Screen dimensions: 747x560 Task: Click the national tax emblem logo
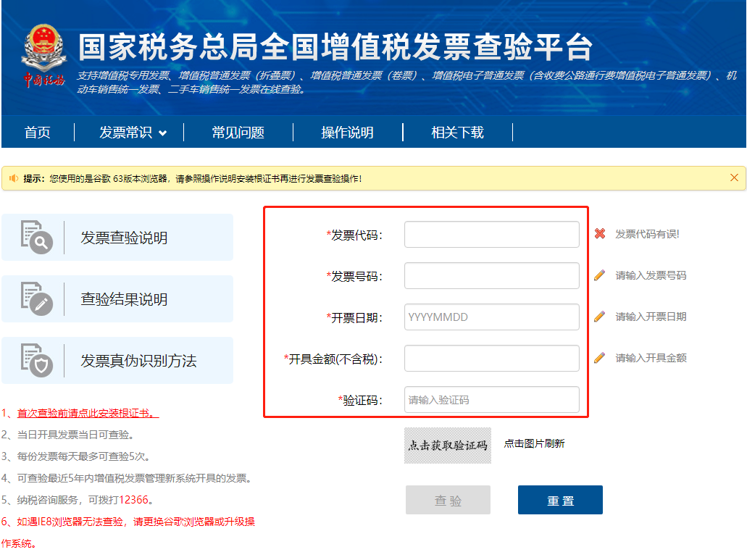[43, 57]
